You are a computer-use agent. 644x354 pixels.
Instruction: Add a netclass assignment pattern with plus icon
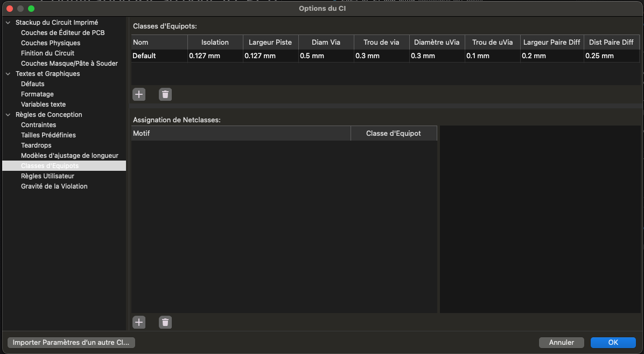(x=139, y=322)
